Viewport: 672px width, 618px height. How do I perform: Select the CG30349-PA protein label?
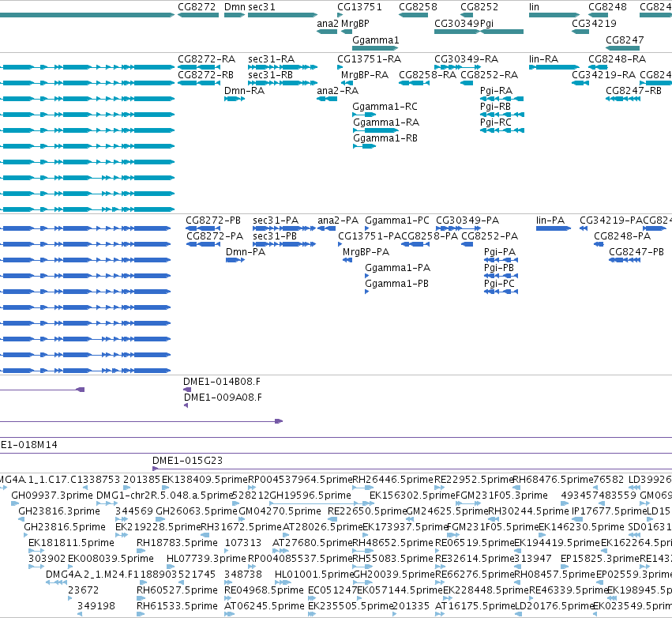coord(467,220)
